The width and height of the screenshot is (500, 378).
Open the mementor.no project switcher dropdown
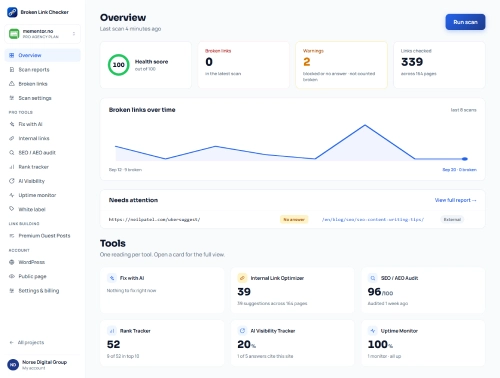point(42,34)
